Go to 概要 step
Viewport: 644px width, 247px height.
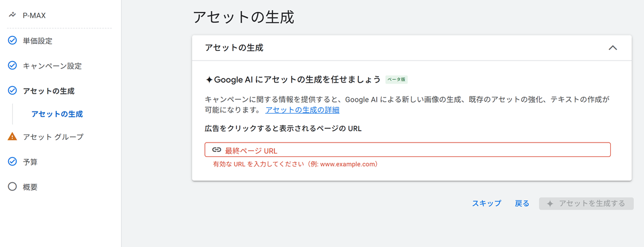[x=30, y=187]
